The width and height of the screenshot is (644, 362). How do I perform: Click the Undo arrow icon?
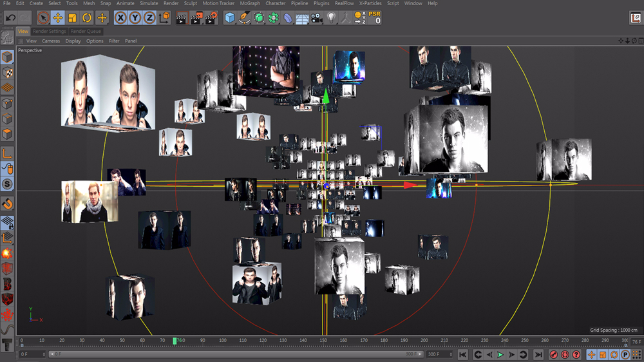10,17
